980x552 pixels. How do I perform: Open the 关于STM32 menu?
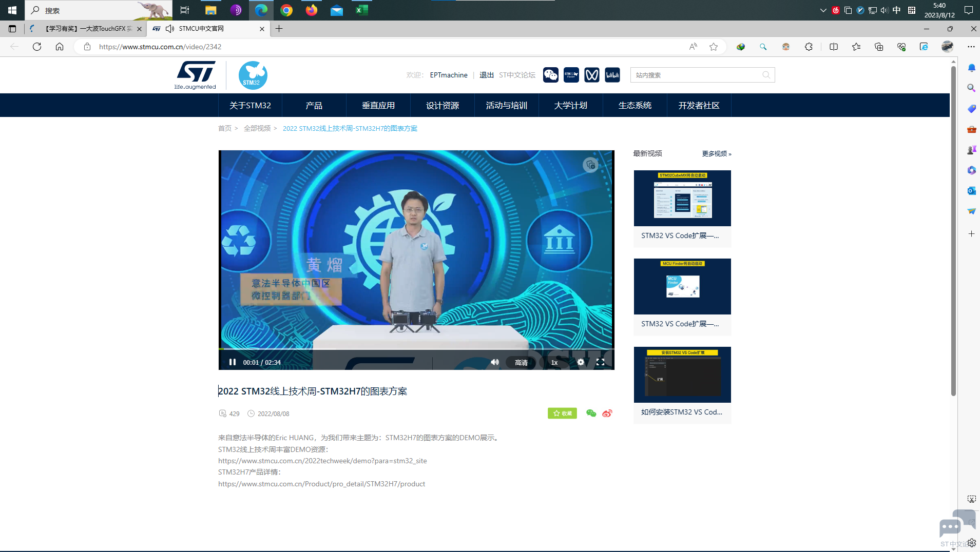pyautogui.click(x=250, y=105)
